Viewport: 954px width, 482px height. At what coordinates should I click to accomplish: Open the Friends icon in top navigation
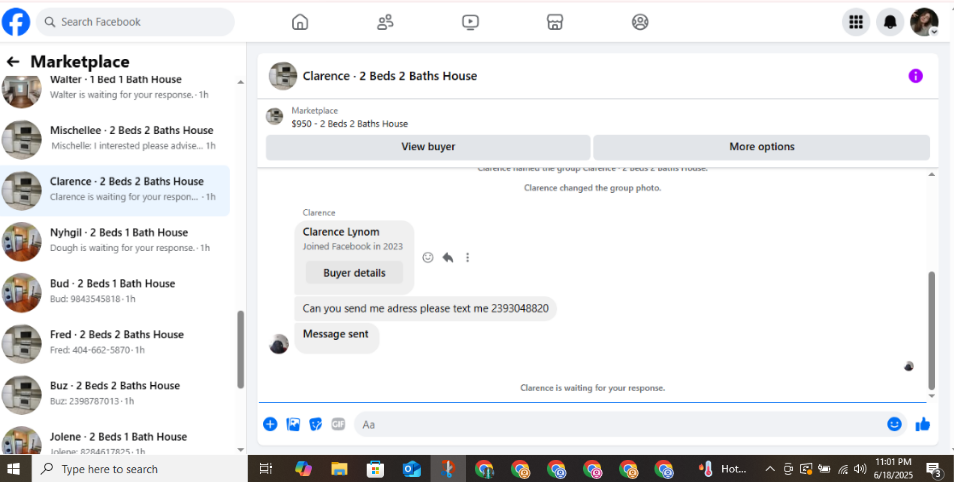click(x=385, y=22)
